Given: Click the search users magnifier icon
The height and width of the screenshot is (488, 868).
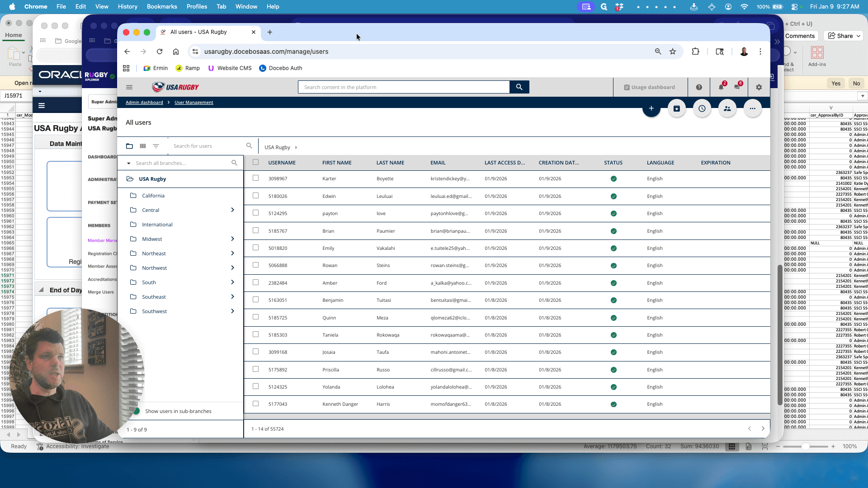Looking at the screenshot, I should 249,145.
